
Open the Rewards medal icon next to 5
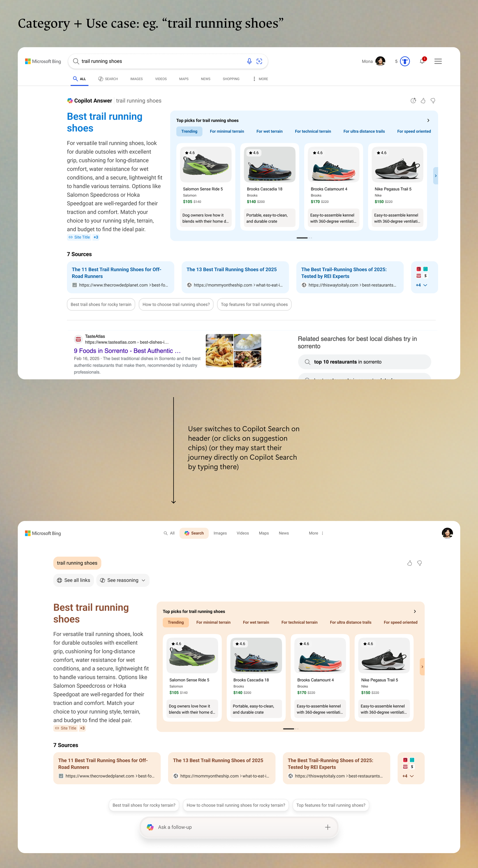(x=404, y=61)
